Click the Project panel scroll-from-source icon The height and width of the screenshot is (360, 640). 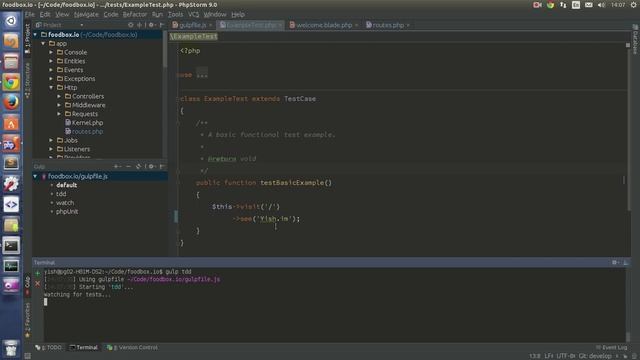(131, 25)
